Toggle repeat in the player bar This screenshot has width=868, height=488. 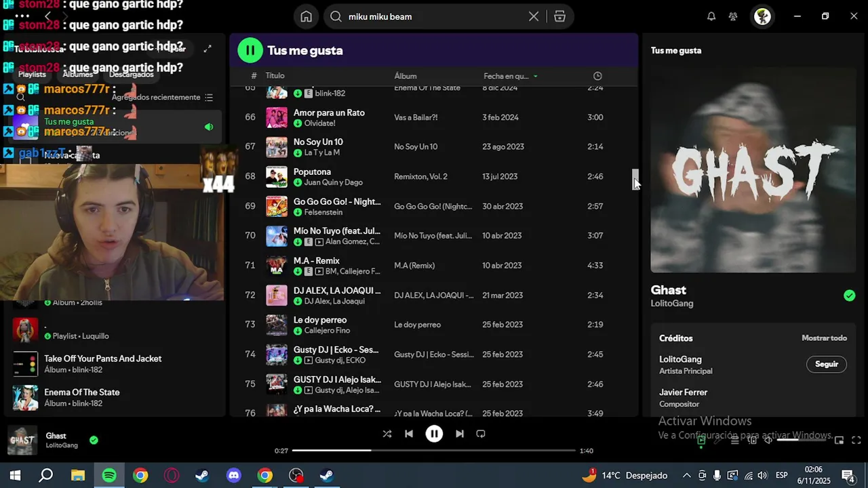[x=481, y=434]
